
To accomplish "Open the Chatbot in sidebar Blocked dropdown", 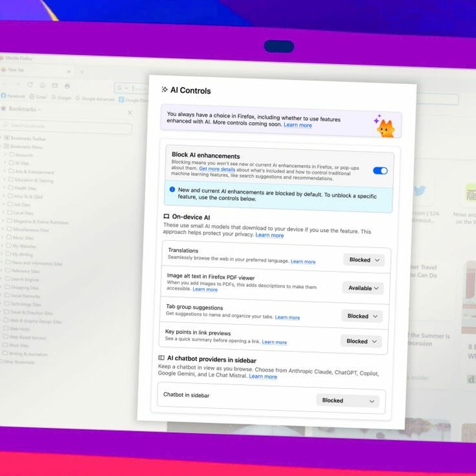I will (x=348, y=400).
